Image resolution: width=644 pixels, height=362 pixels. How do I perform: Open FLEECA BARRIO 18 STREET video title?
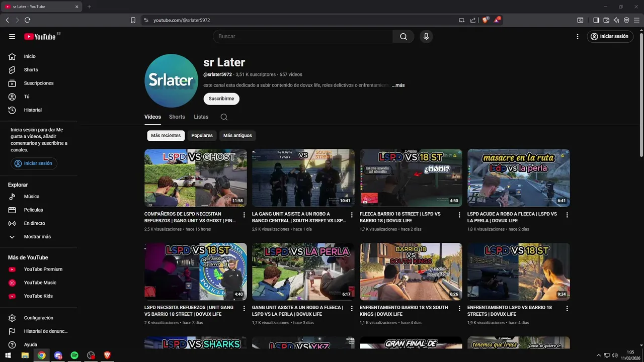point(400,217)
